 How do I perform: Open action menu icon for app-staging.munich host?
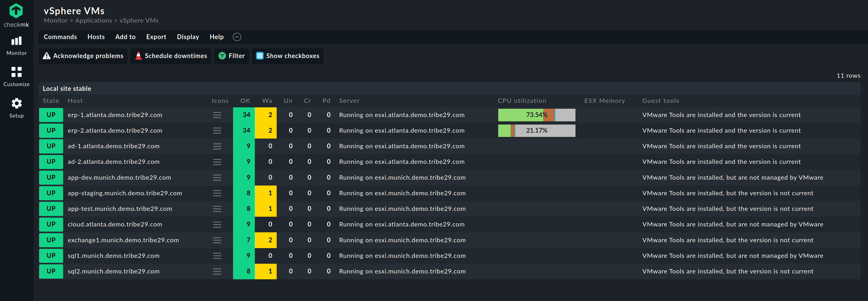click(217, 193)
